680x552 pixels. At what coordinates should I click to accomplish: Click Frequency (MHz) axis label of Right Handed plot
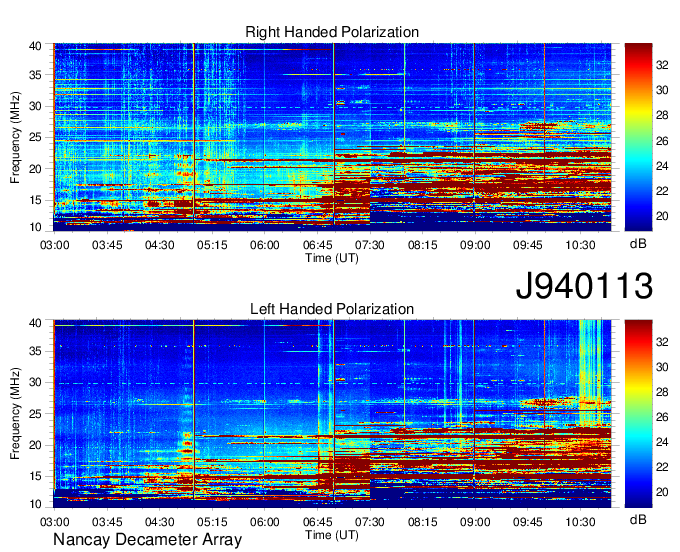(15, 137)
